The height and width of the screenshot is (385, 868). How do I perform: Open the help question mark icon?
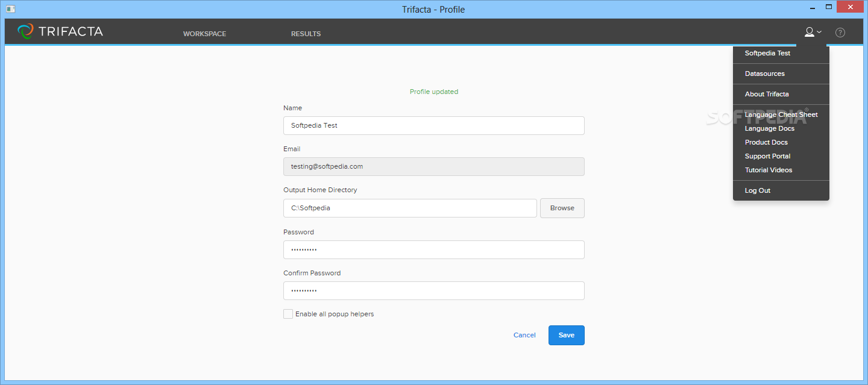coord(840,33)
